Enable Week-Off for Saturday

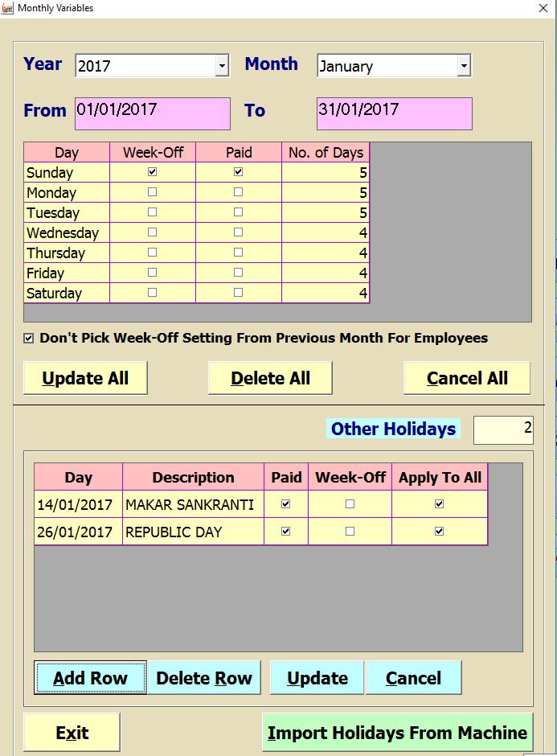pyautogui.click(x=153, y=293)
